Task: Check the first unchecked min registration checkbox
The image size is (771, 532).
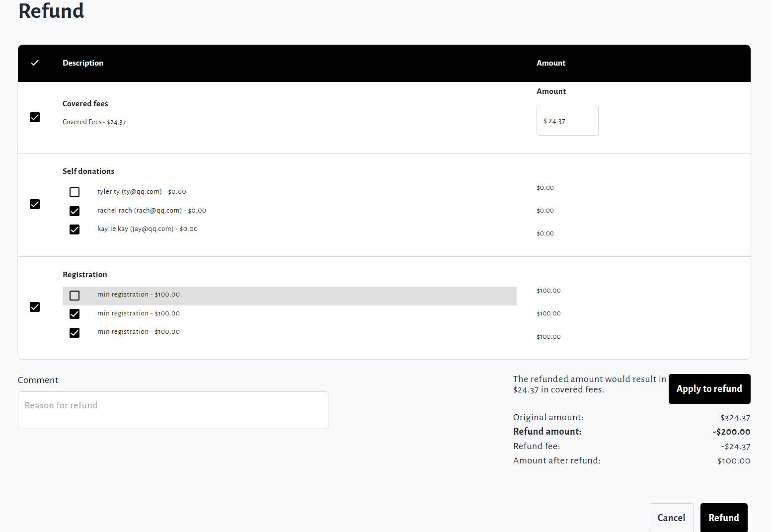Action: coord(75,296)
